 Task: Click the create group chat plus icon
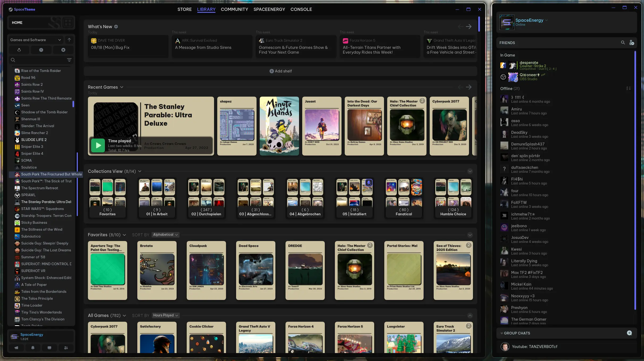tap(629, 333)
